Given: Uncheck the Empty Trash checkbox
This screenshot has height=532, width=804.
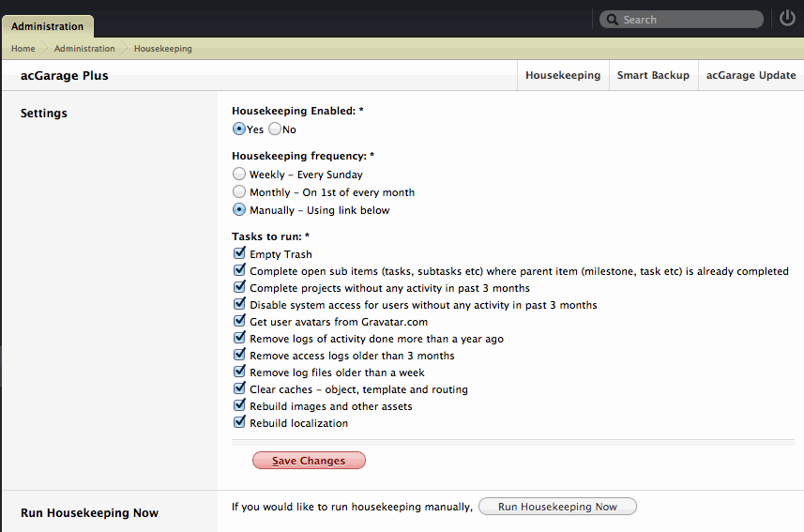Looking at the screenshot, I should point(239,253).
